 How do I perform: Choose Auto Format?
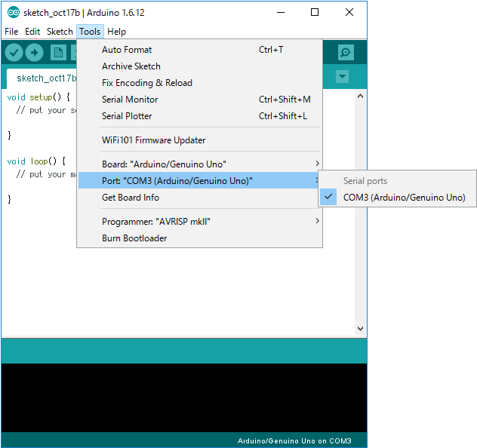pos(199,50)
